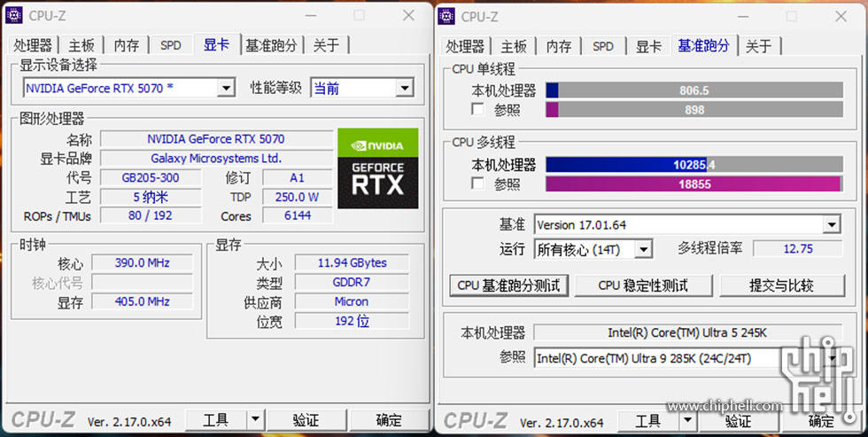The width and height of the screenshot is (868, 437).
Task: Click multi-thread 本机处理器 bar showing 10285.4
Action: click(694, 165)
